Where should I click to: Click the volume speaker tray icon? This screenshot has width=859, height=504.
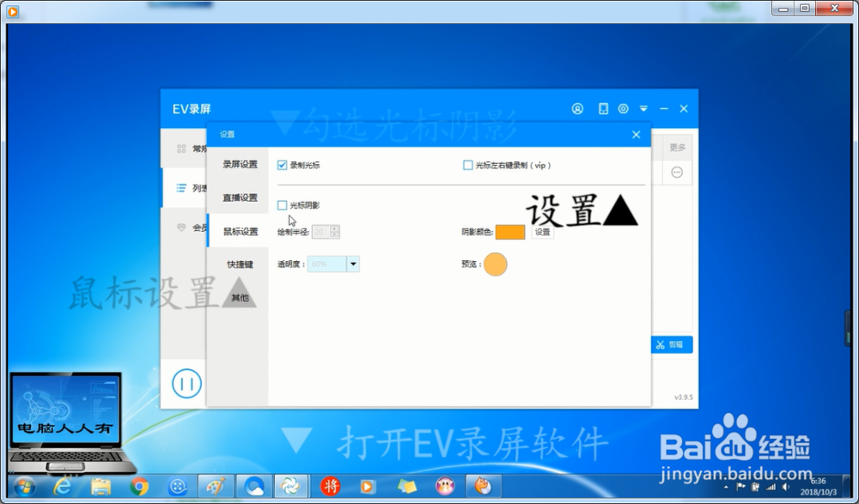click(x=786, y=487)
